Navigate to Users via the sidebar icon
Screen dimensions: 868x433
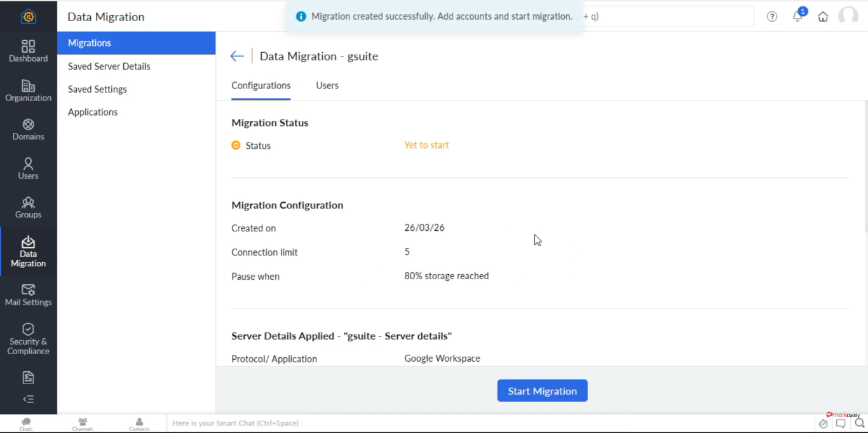[x=28, y=168]
